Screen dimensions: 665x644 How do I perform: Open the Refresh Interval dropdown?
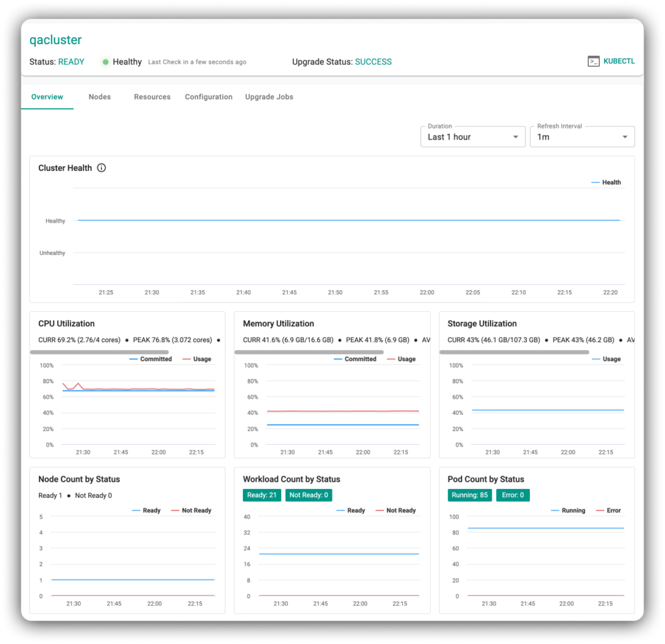coord(582,137)
